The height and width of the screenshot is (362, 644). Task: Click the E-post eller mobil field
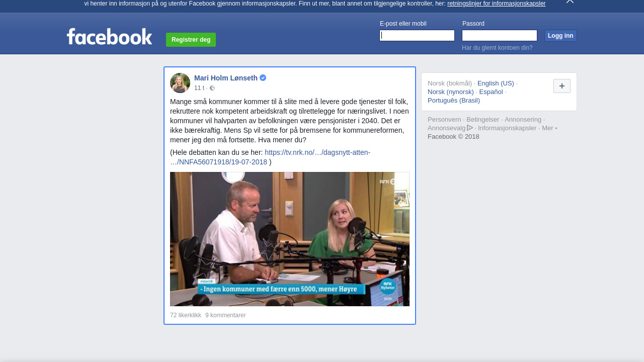pos(417,36)
